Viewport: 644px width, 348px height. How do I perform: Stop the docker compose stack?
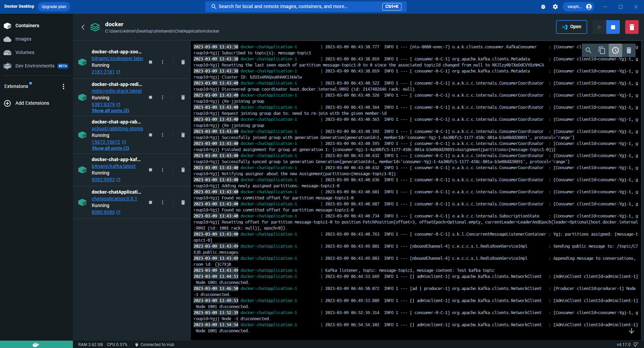point(613,27)
